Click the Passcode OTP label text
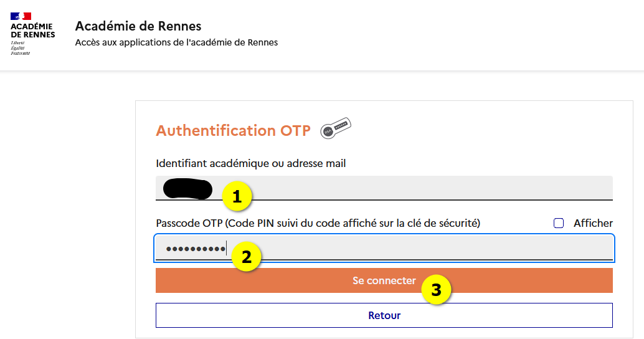 coord(318,223)
